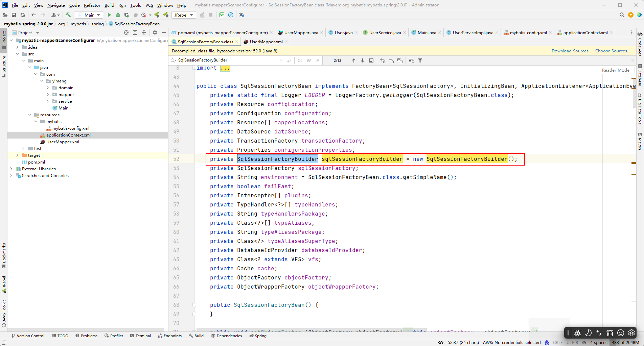
Task: Open Project panel settings gear
Action: point(155,32)
